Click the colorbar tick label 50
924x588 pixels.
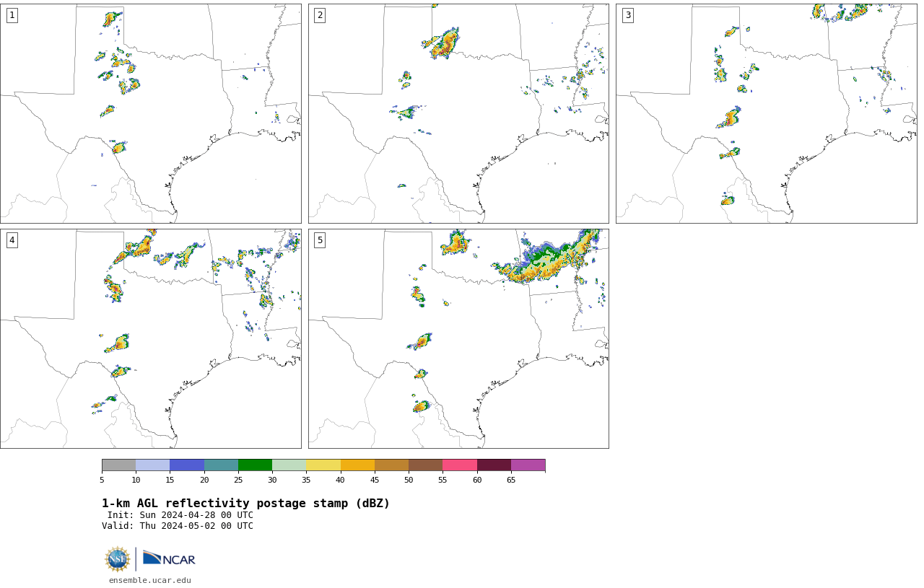(409, 480)
